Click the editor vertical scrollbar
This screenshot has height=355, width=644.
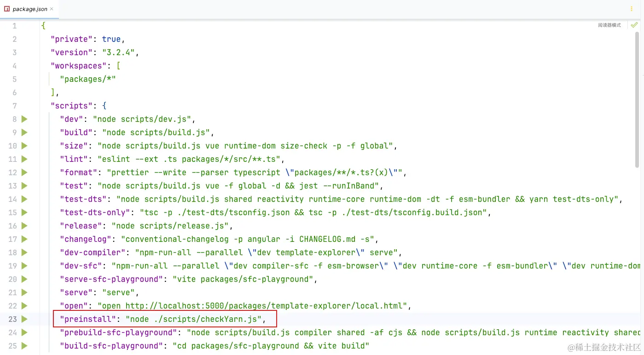637,100
